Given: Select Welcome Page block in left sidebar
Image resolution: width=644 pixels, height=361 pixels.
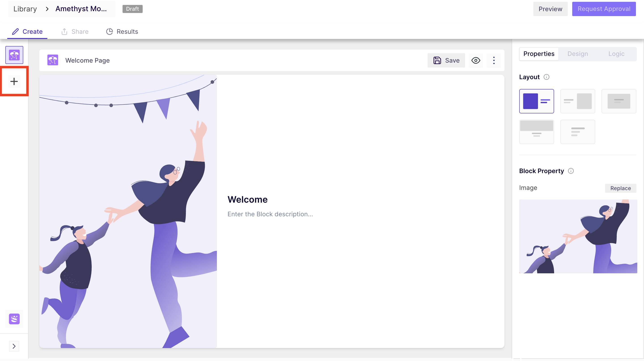Looking at the screenshot, I should click(14, 55).
